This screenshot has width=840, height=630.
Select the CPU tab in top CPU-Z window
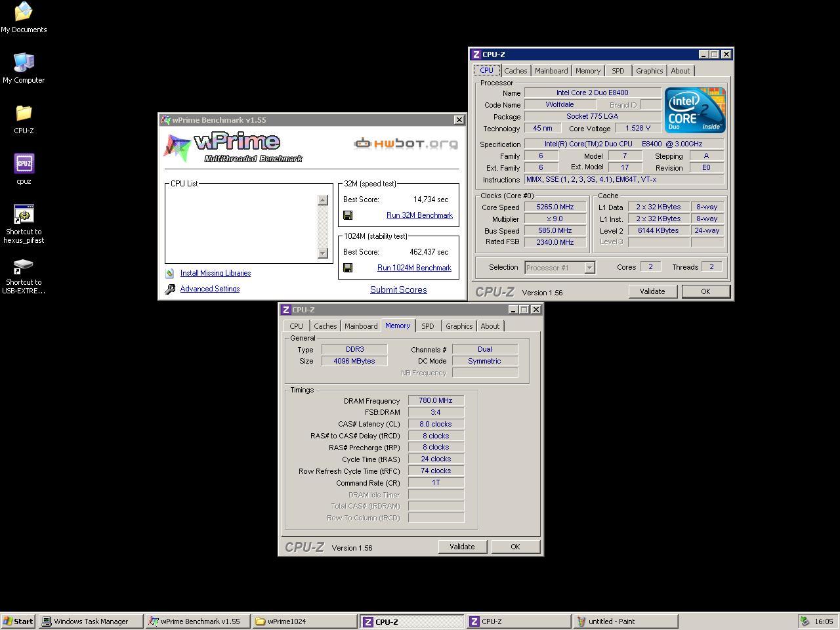[486, 70]
